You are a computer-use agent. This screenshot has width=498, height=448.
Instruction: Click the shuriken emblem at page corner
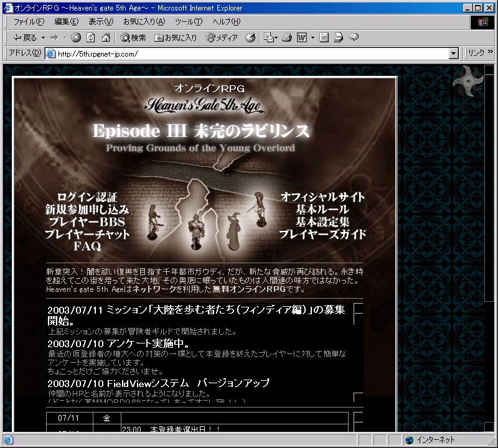468,81
